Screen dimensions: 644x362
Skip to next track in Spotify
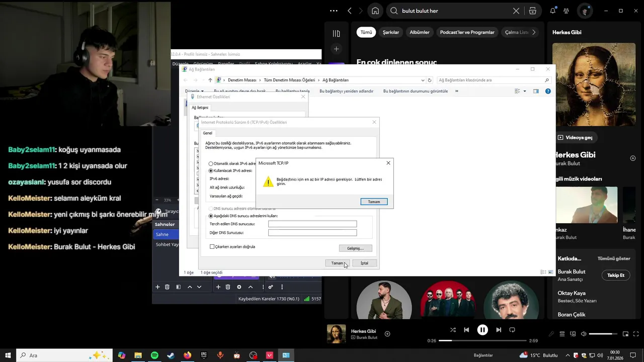[x=499, y=330]
